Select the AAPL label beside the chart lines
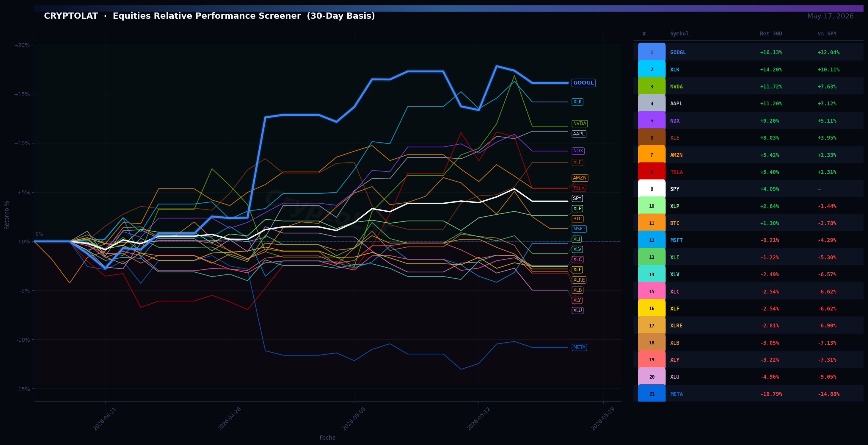This screenshot has width=868, height=445. [579, 134]
